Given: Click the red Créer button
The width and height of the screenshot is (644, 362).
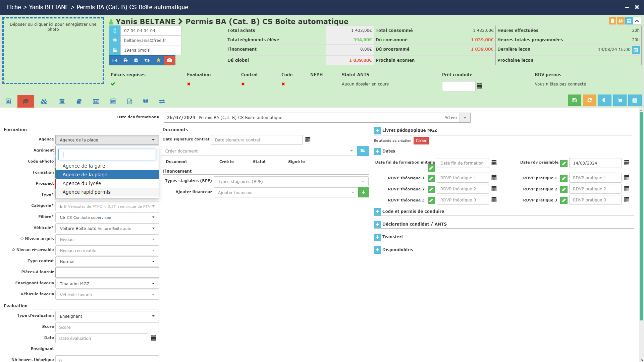Looking at the screenshot, I should (421, 141).
